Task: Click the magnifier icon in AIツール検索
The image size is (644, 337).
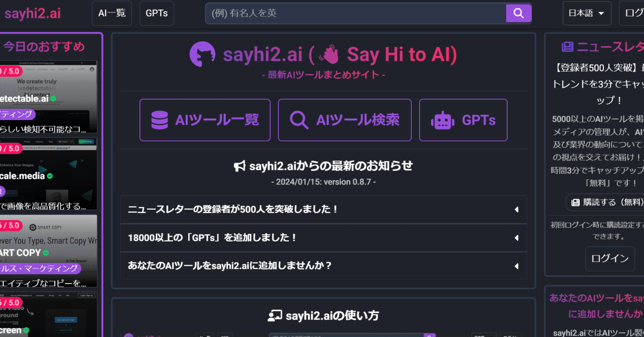Action: click(299, 120)
